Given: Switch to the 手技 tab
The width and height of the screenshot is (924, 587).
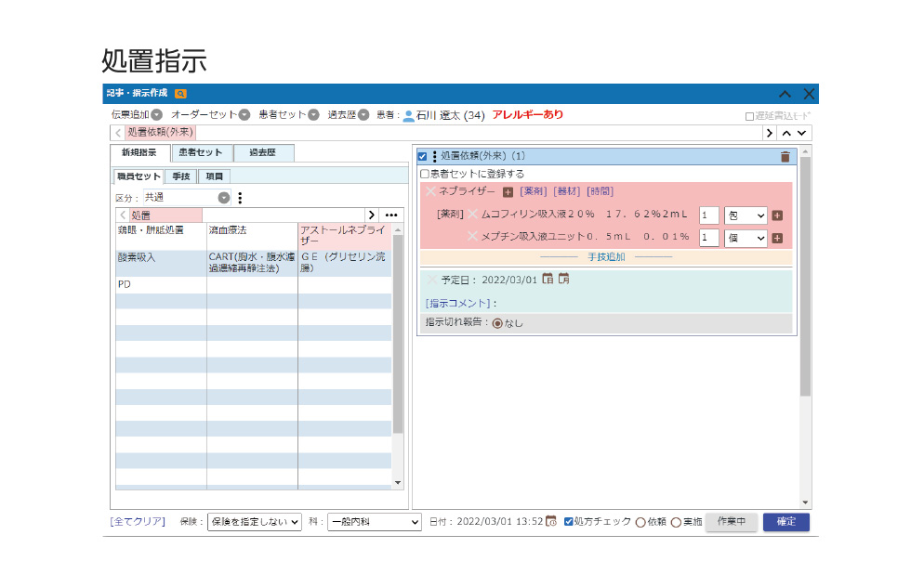Looking at the screenshot, I should click(x=181, y=176).
